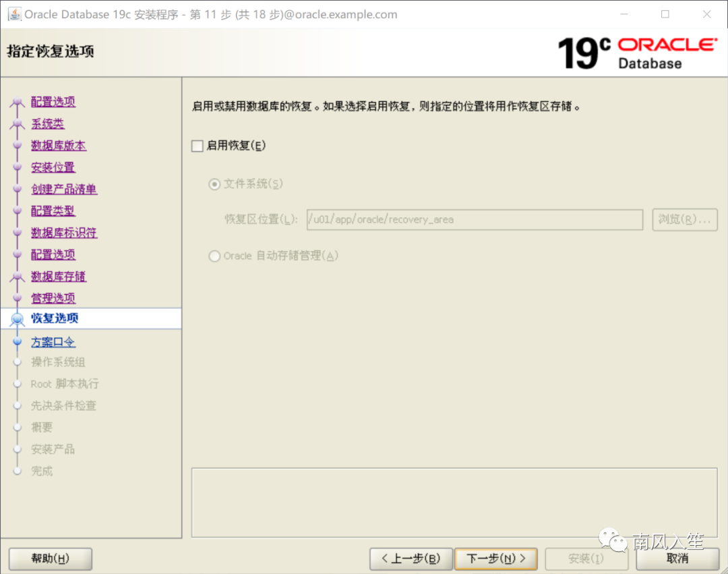
Task: Click the 指定恢复选项 page heading
Action: 50,51
